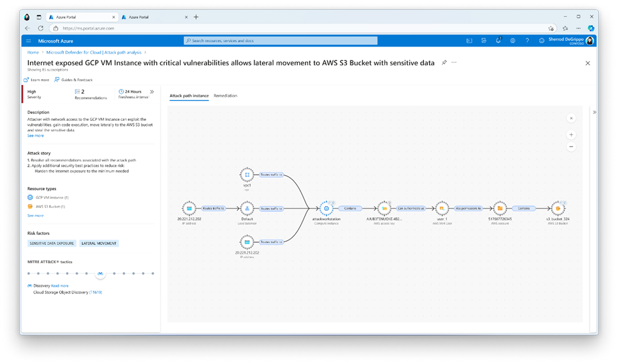Click the Contains edge label after attackworkstation

tap(350, 208)
